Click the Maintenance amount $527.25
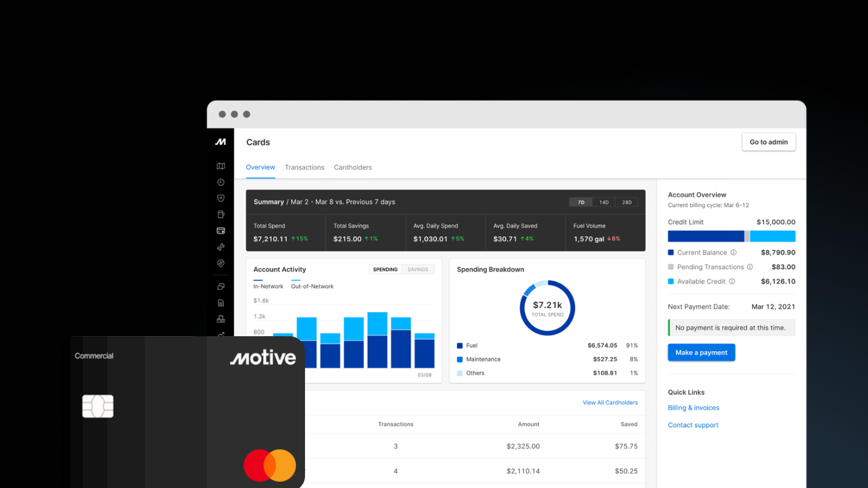 (x=605, y=359)
